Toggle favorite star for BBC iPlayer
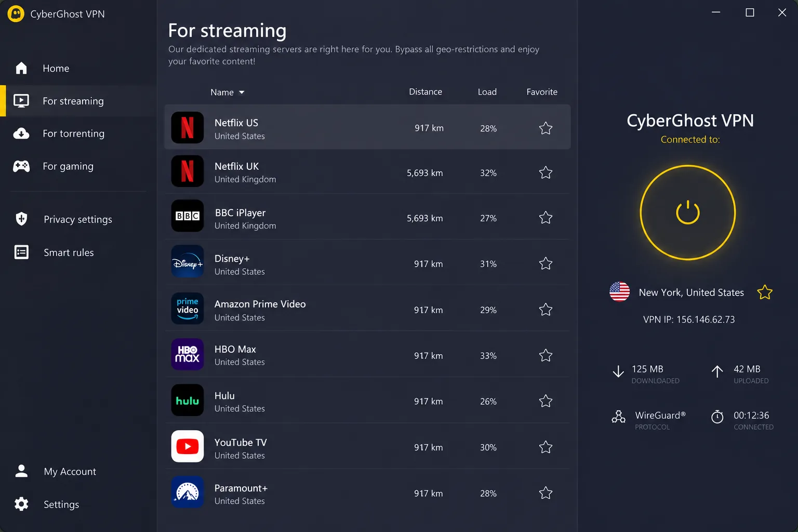This screenshot has width=798, height=532. [x=546, y=218]
